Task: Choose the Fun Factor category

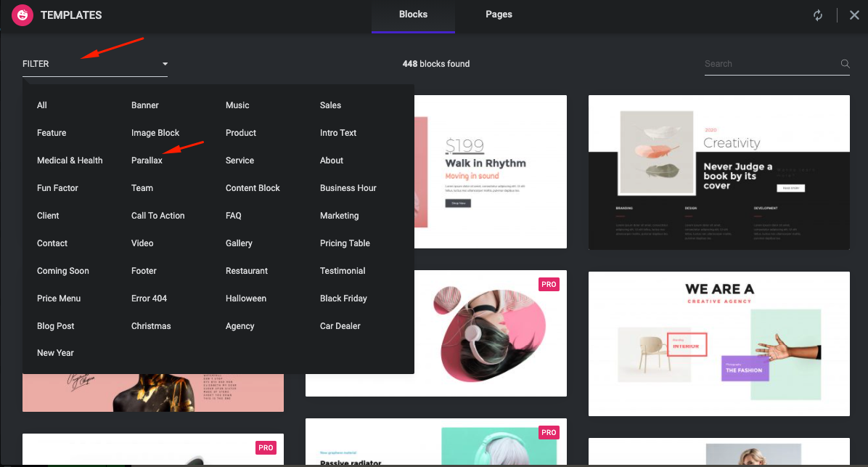Action: tap(57, 188)
